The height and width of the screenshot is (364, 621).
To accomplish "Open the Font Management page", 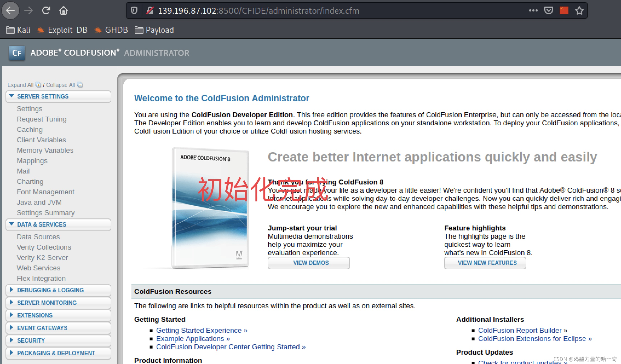I will pos(45,192).
